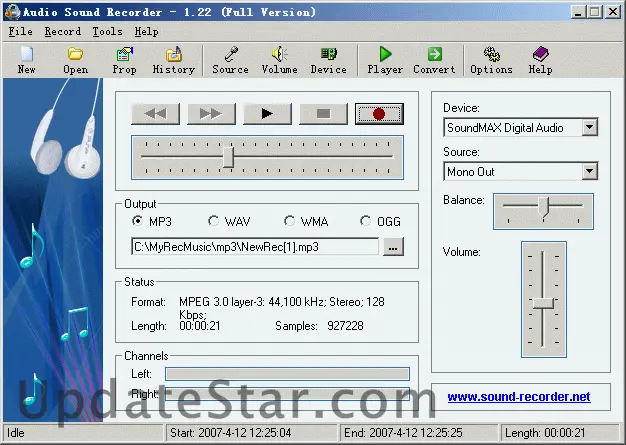This screenshot has width=626, height=445.
Task: Expand the Device dropdown list
Action: pyautogui.click(x=589, y=128)
